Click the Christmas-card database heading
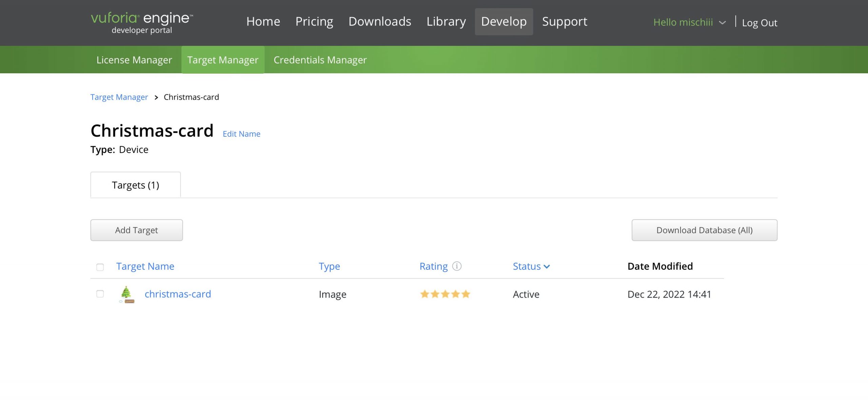Image resolution: width=868 pixels, height=400 pixels. tap(152, 131)
